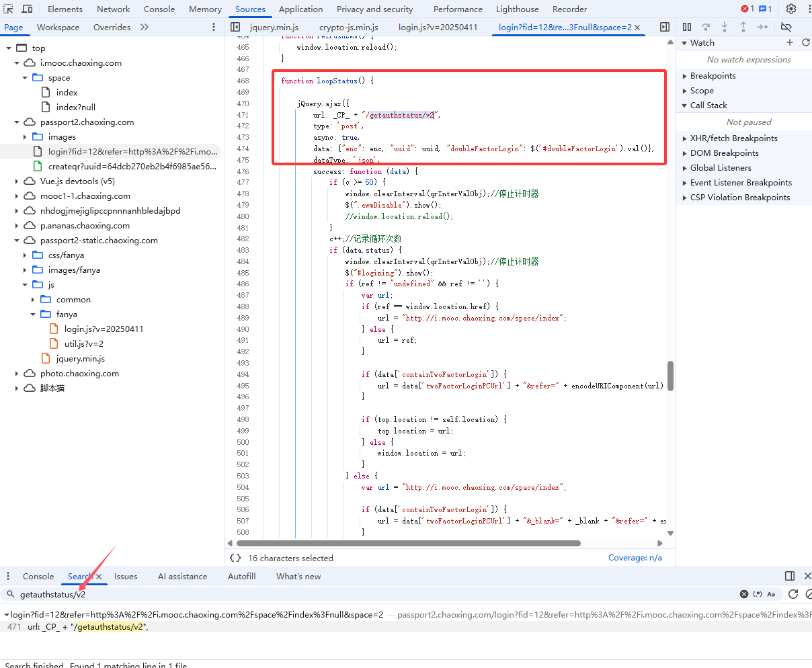The image size is (812, 668).
Task: Refresh the search results
Action: 793,594
